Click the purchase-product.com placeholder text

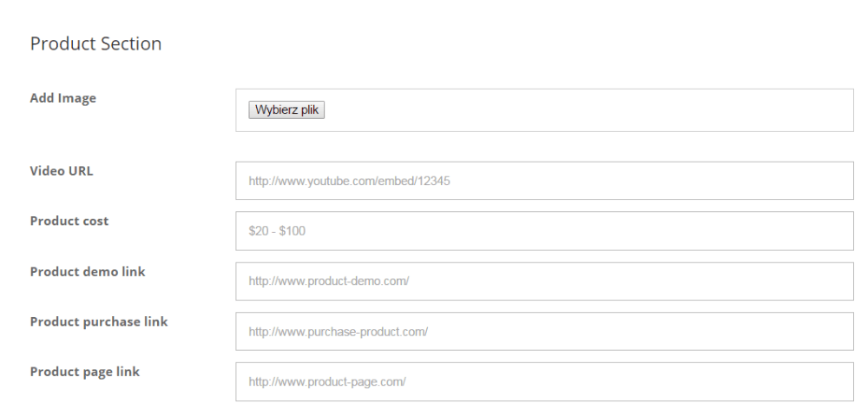tap(339, 333)
